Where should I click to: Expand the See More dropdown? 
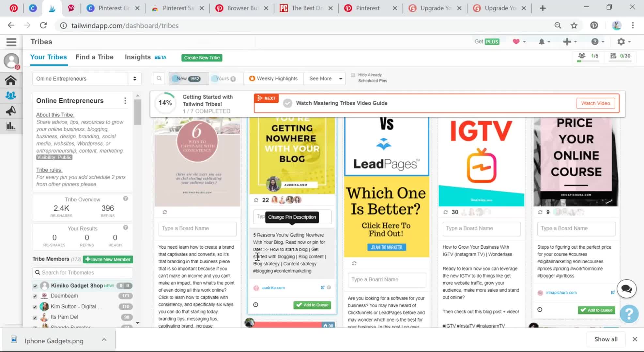pyautogui.click(x=325, y=79)
